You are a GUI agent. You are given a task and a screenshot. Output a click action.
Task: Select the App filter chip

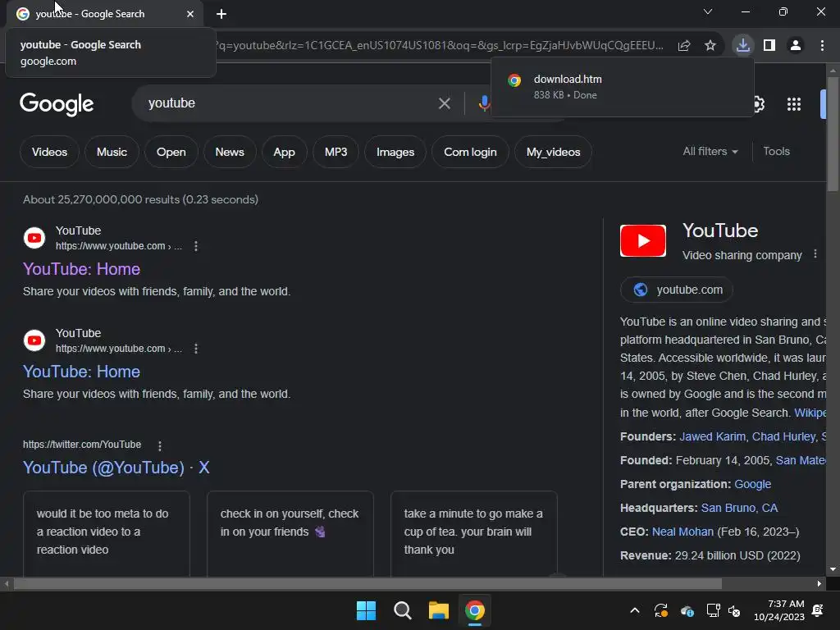pyautogui.click(x=284, y=152)
